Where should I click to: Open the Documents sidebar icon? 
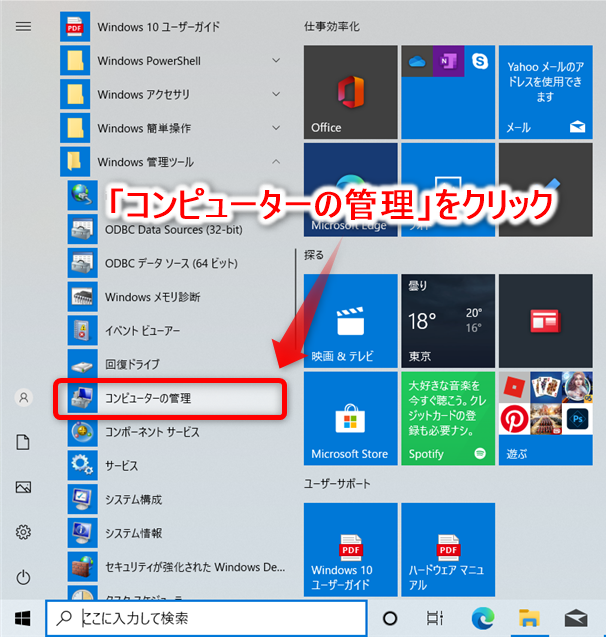point(23,442)
